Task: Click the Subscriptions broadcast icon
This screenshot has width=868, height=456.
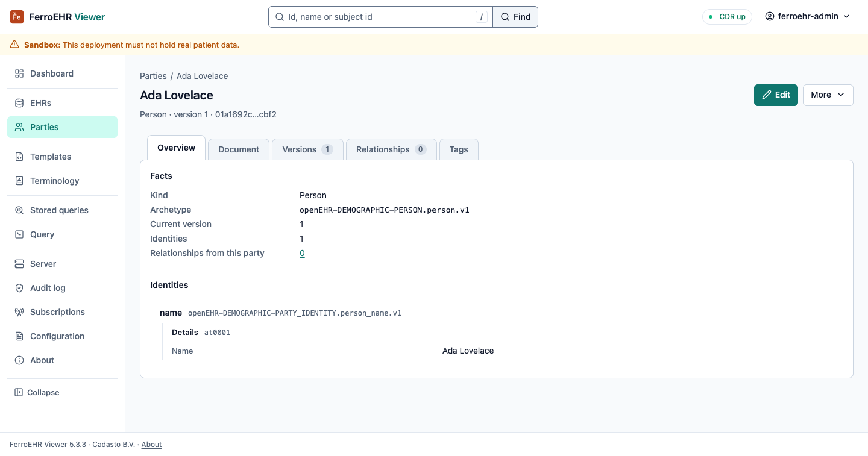Action: 19,312
